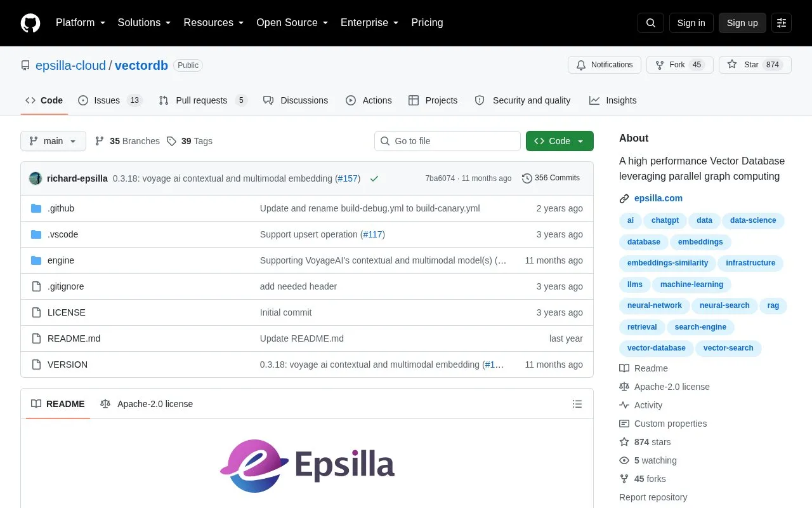Click the Sign up button

pos(742,23)
